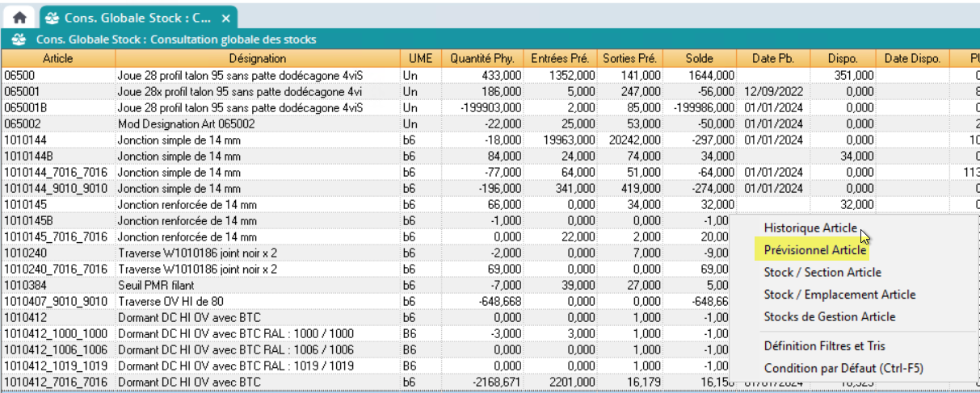Select Historique Article from context menu
This screenshot has width=980, height=393.
pyautogui.click(x=810, y=228)
